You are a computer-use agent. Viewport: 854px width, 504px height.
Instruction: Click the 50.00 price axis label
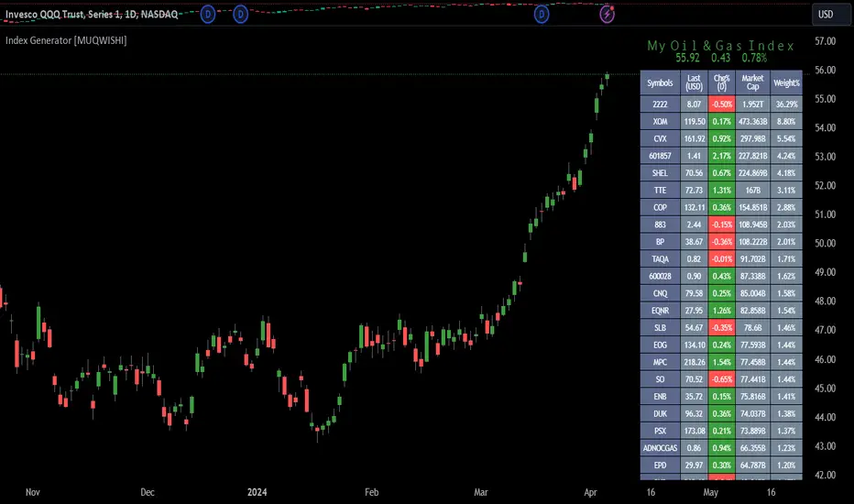click(825, 243)
